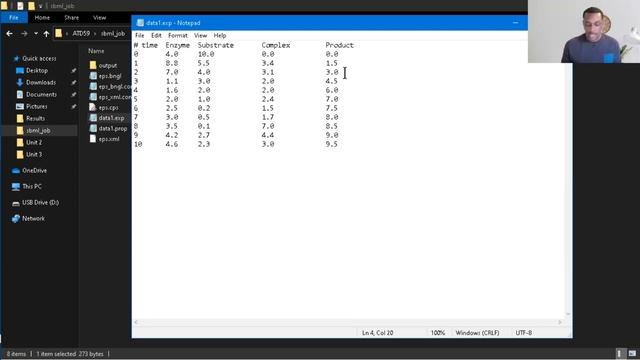
Task: Click Windows (CRLF) status entry
Action: [x=477, y=333]
